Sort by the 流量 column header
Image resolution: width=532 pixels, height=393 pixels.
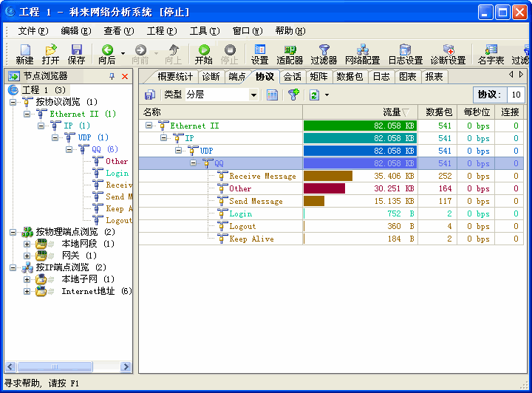click(x=360, y=112)
